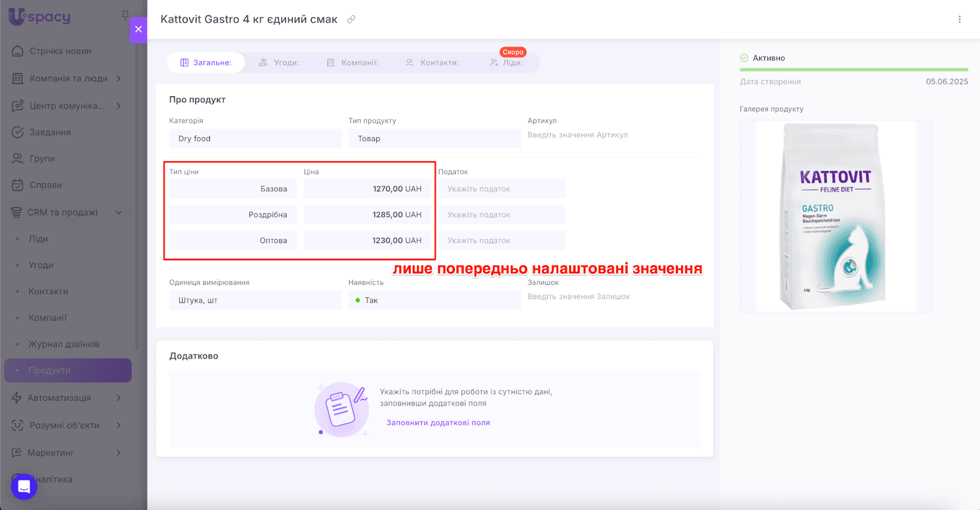Viewport: 980px width, 510px height.
Task: Click the Компанія та люди icon
Action: tap(18, 78)
